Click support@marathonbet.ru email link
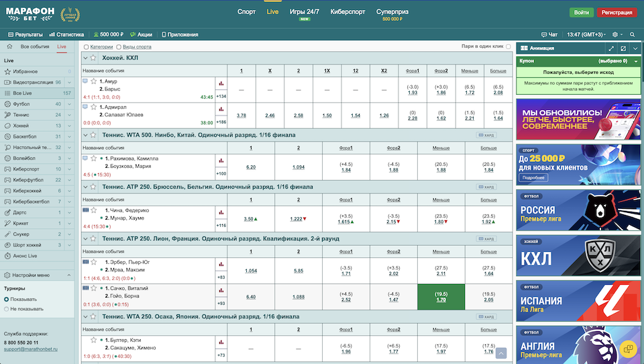644x364 pixels. tap(31, 349)
